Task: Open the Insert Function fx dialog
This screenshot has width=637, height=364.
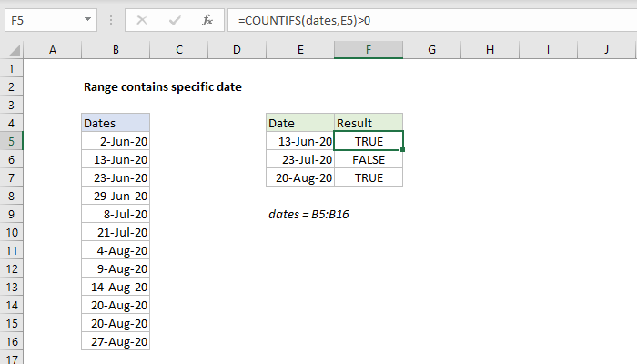Action: 207,18
